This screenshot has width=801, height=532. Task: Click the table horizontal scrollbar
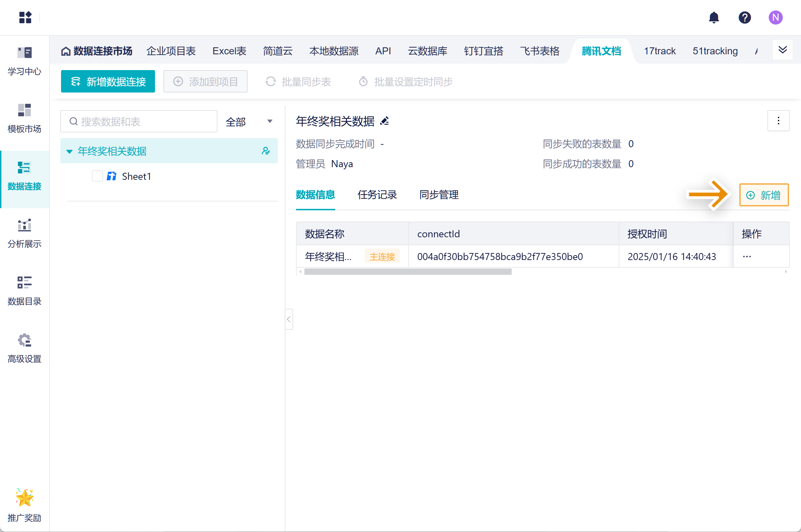pyautogui.click(x=408, y=272)
